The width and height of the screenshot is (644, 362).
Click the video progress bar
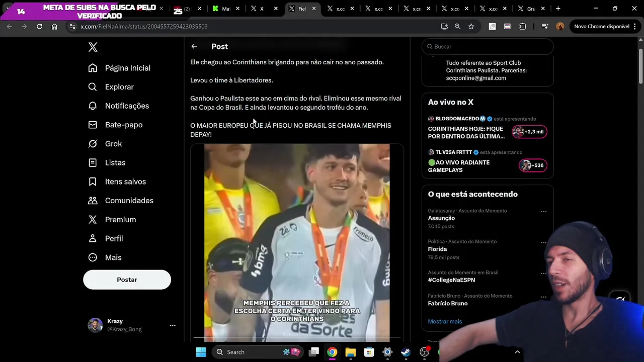pyautogui.click(x=297, y=337)
